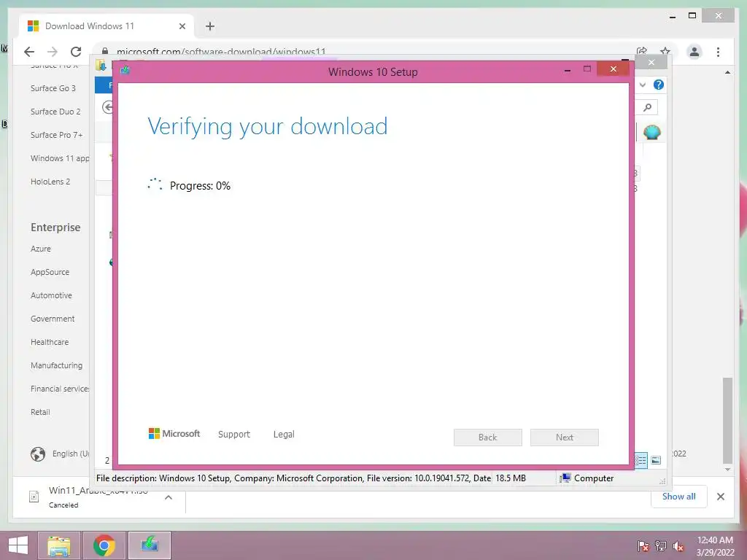
Task: Click muted volume tray icon
Action: pyautogui.click(x=678, y=546)
